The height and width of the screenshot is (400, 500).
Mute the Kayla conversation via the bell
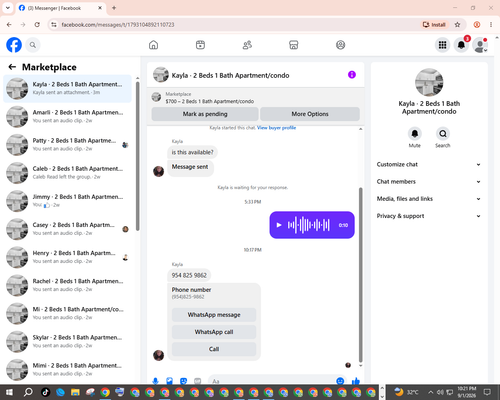coord(415,134)
